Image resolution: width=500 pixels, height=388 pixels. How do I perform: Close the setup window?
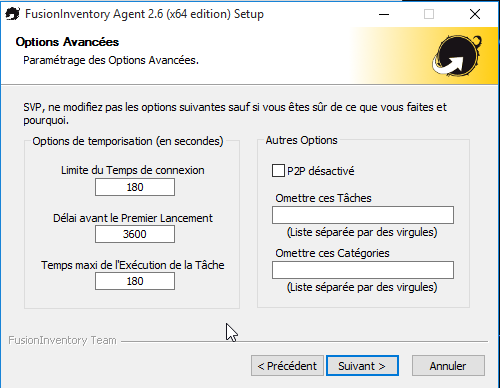coord(475,14)
